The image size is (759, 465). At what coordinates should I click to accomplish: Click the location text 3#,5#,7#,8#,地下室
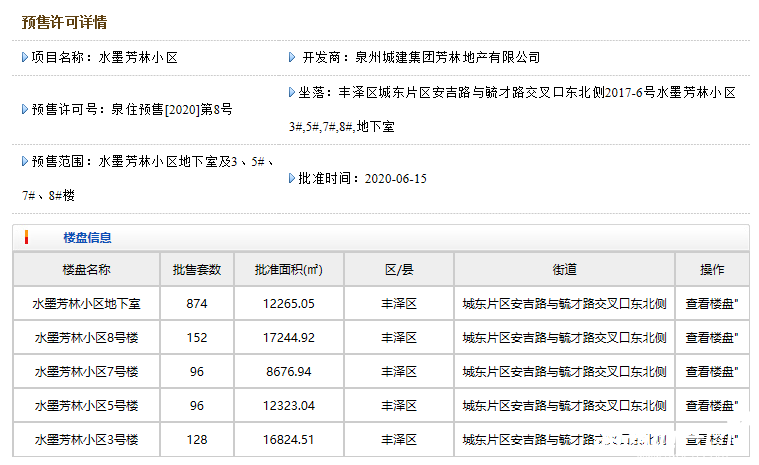click(x=342, y=127)
